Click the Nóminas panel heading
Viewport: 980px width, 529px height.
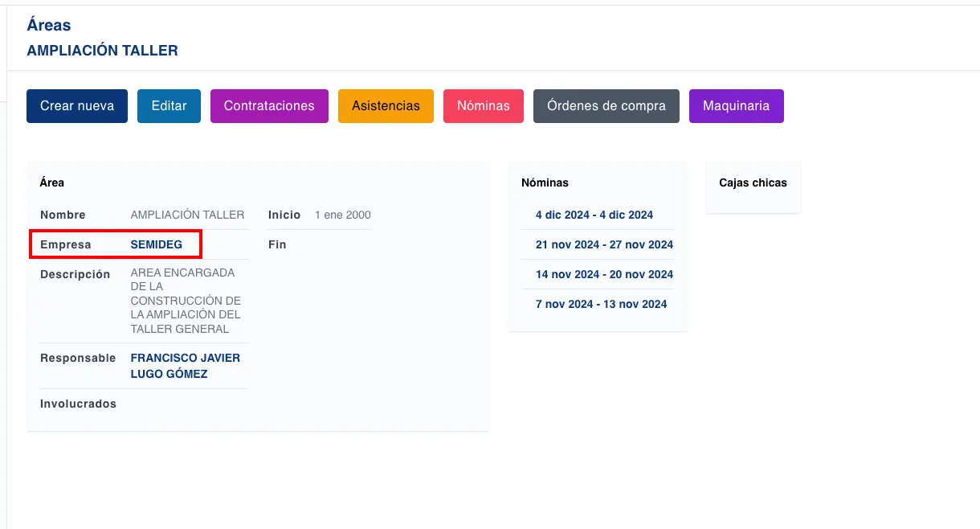(545, 182)
